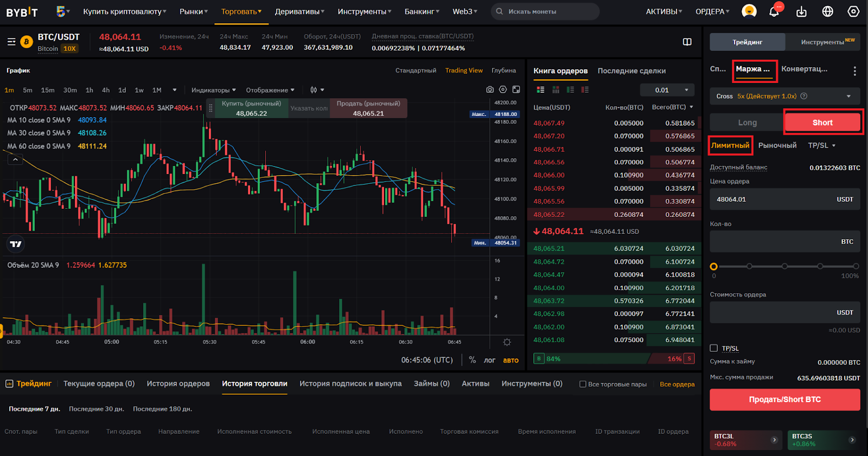Toggle the layout panel icon near ticker
This screenshot has width=868, height=456.
687,42
